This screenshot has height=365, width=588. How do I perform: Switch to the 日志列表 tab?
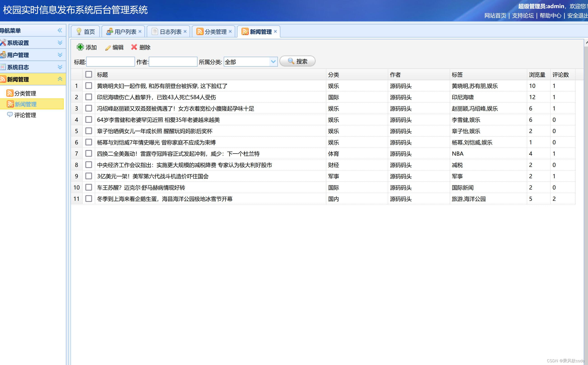[169, 31]
